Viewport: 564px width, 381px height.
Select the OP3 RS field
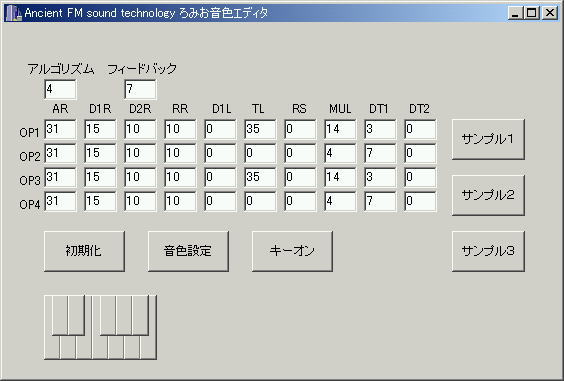coord(300,177)
